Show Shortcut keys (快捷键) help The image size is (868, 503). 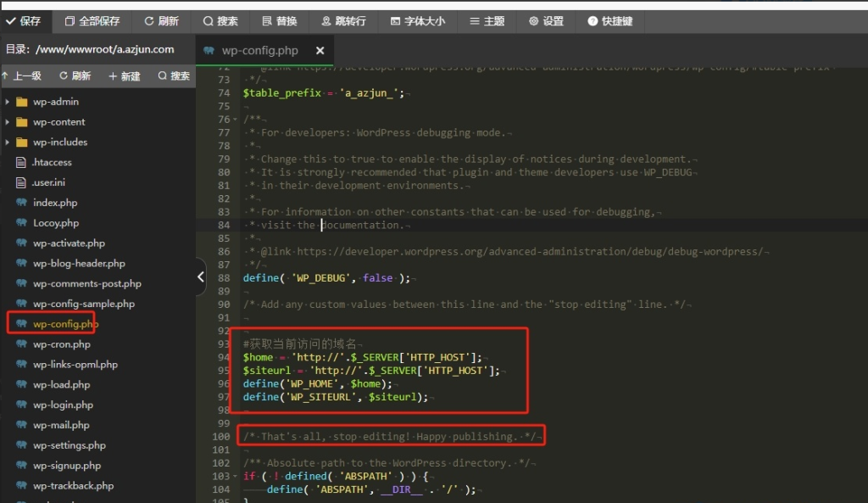point(610,21)
